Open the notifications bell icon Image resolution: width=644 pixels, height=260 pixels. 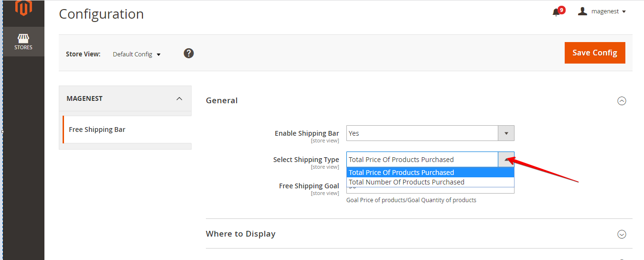pyautogui.click(x=556, y=12)
